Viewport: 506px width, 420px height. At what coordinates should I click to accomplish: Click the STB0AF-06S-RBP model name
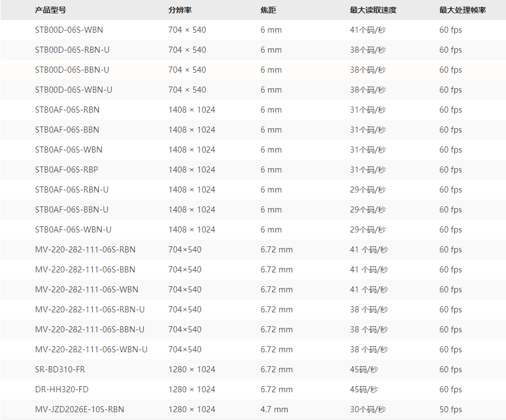66,170
